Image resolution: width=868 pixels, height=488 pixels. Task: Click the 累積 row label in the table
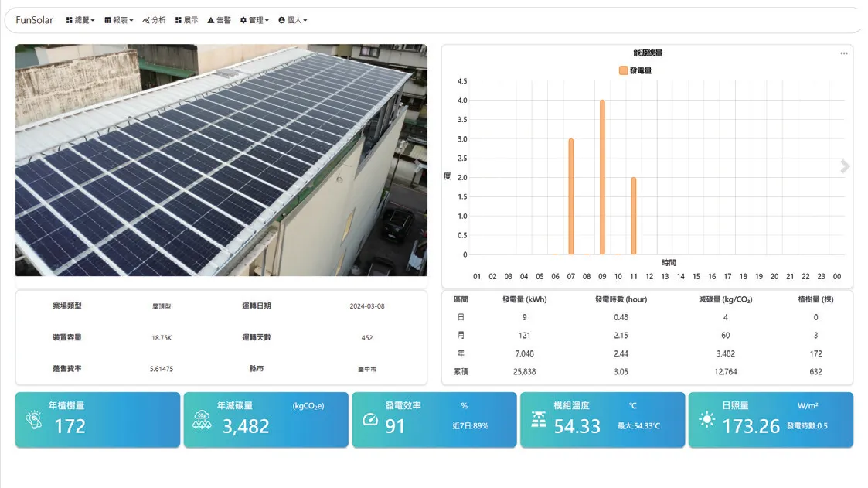[x=461, y=372]
